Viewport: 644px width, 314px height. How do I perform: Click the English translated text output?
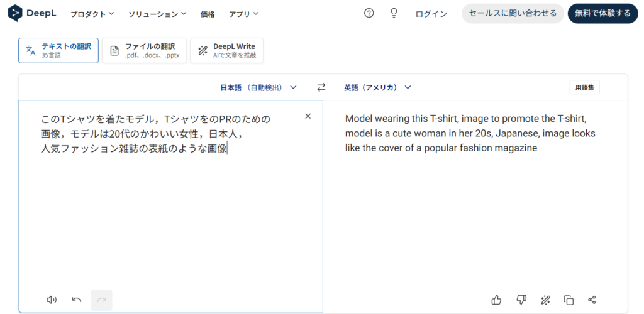[470, 134]
